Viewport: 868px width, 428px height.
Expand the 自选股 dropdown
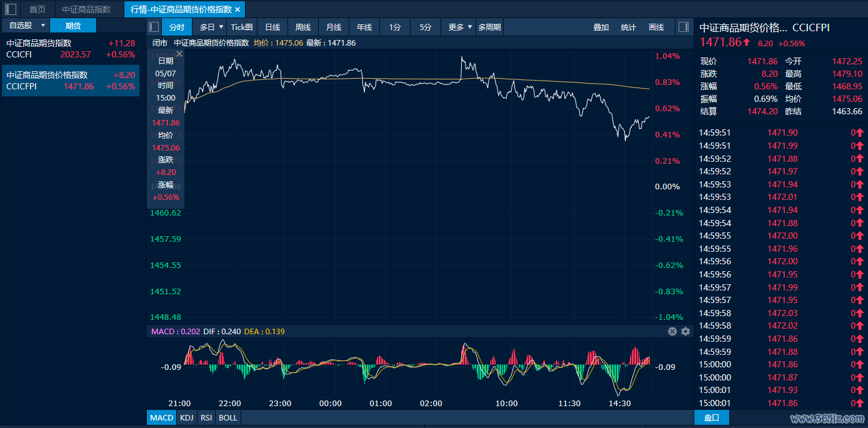pos(42,26)
